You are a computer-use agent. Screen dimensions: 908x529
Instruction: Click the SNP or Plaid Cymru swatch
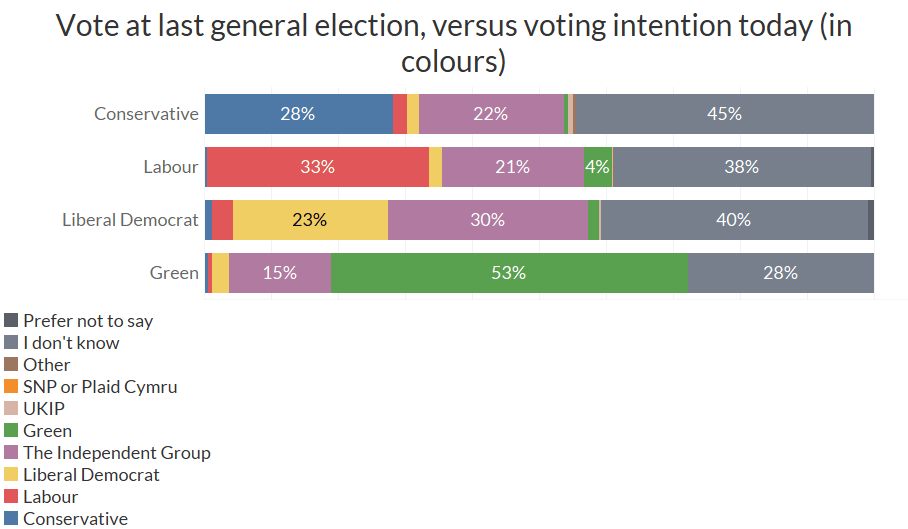coord(12,386)
